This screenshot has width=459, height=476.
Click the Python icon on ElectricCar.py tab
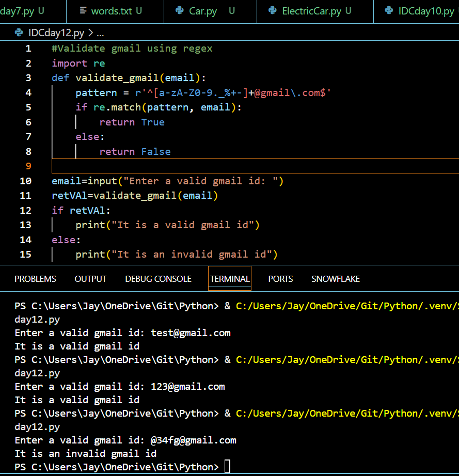(x=273, y=11)
